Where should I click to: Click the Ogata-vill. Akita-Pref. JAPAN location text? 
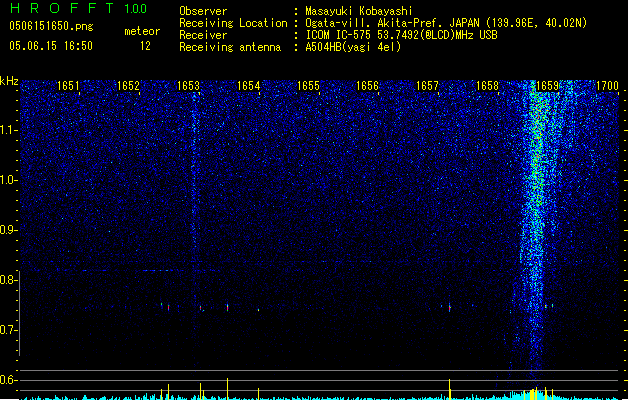pos(446,23)
